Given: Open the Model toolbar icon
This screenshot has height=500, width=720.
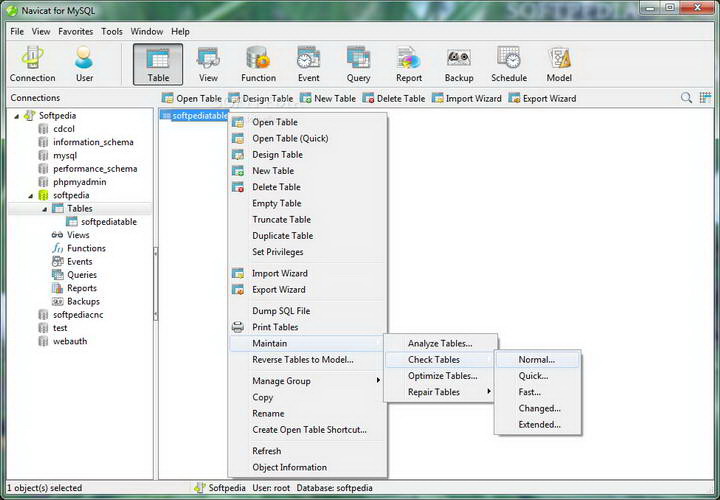Looking at the screenshot, I should click(559, 64).
